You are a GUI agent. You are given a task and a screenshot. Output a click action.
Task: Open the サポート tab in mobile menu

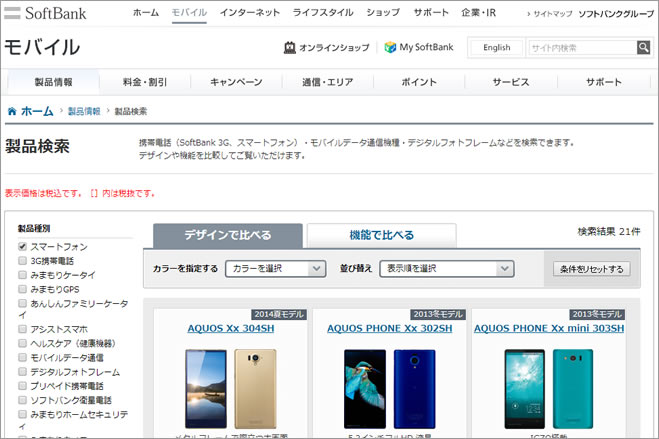[x=604, y=82]
